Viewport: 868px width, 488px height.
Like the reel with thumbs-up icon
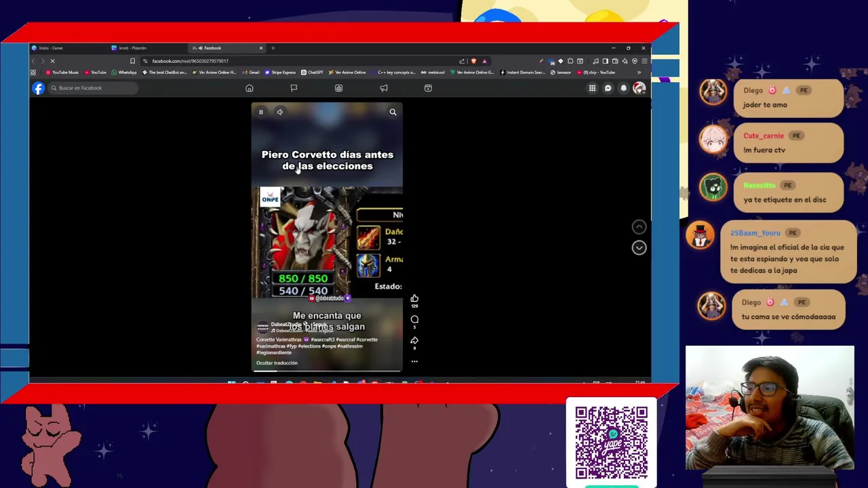(x=414, y=298)
